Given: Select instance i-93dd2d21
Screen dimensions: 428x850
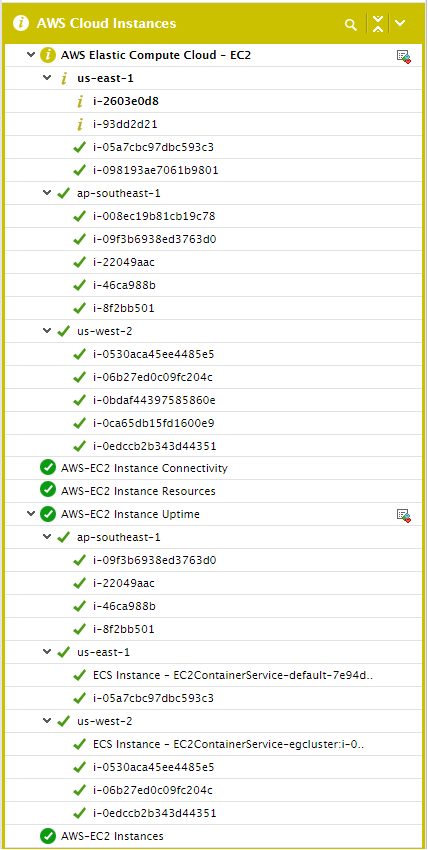Looking at the screenshot, I should click(125, 124).
